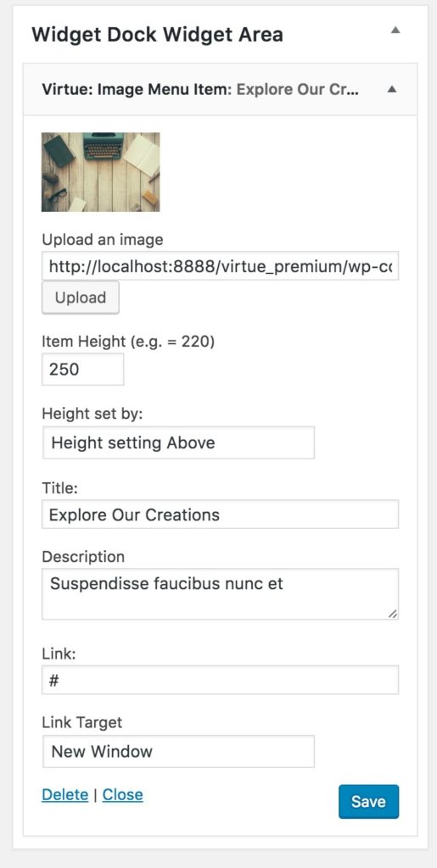Click the Description textarea resize handle
This screenshot has width=437, height=868.
tap(392, 614)
